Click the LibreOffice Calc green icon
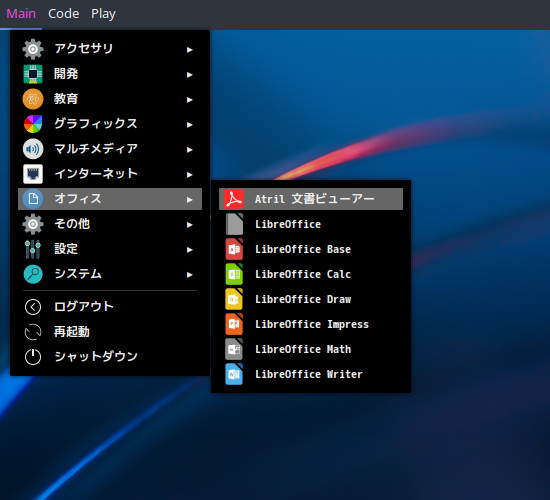The height and width of the screenshot is (500, 550). [x=234, y=274]
